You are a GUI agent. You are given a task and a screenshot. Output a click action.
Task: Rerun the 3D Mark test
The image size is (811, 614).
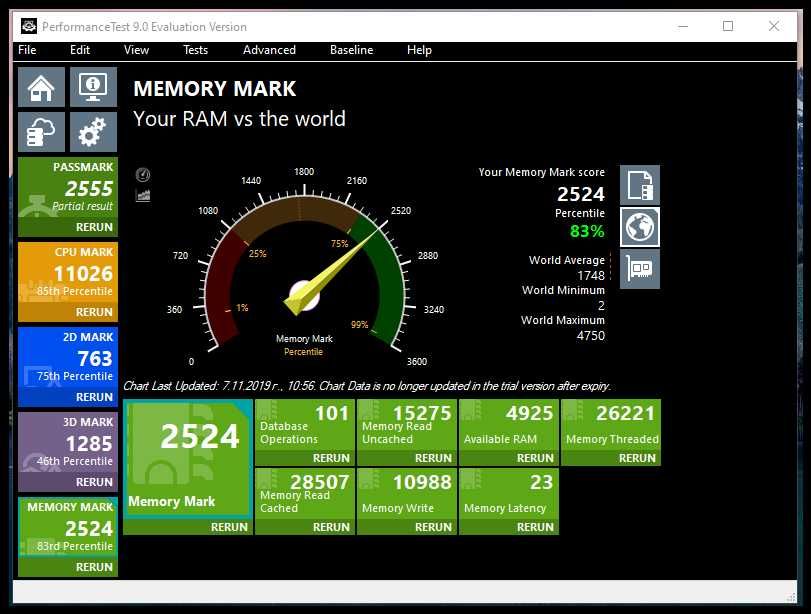94,482
